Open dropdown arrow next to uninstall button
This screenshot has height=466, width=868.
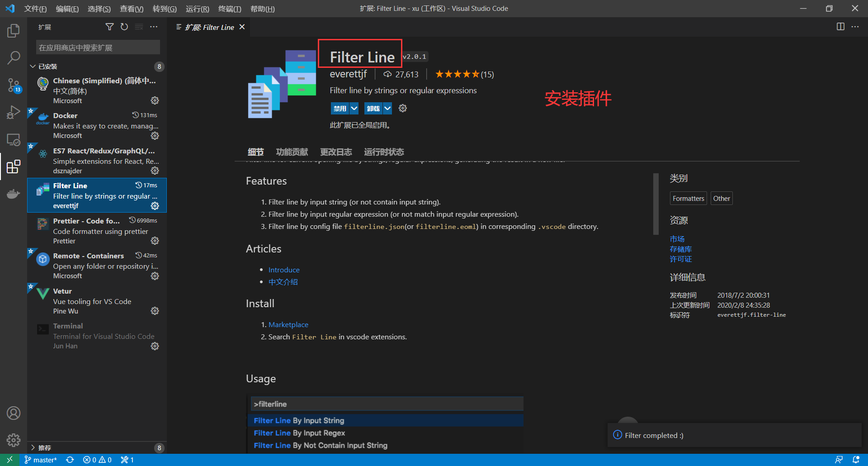387,108
